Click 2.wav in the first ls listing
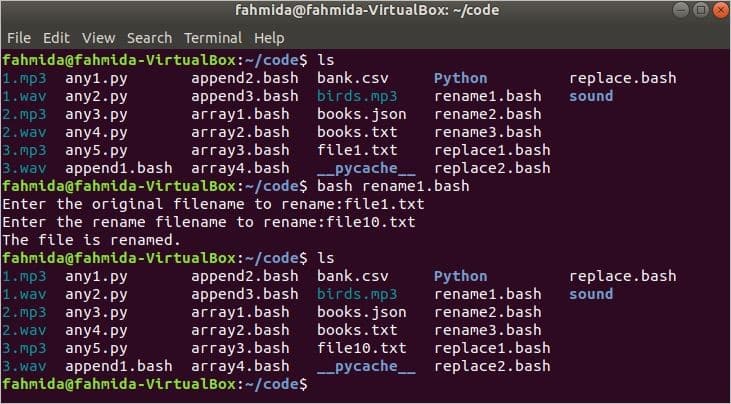Image resolution: width=731 pixels, height=404 pixels. pos(25,132)
